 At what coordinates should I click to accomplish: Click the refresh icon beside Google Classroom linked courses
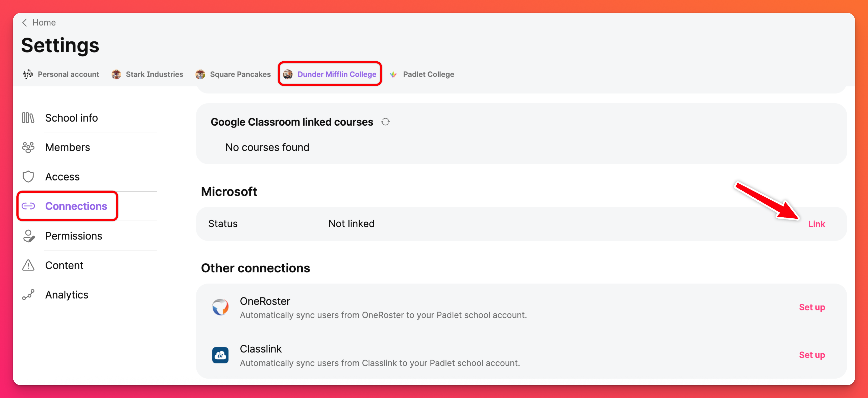pos(386,122)
